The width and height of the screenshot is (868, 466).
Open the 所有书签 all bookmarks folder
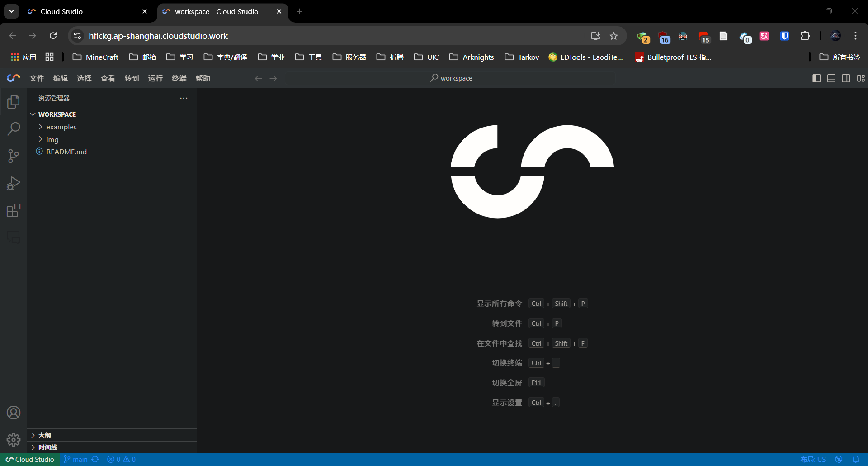pos(840,57)
